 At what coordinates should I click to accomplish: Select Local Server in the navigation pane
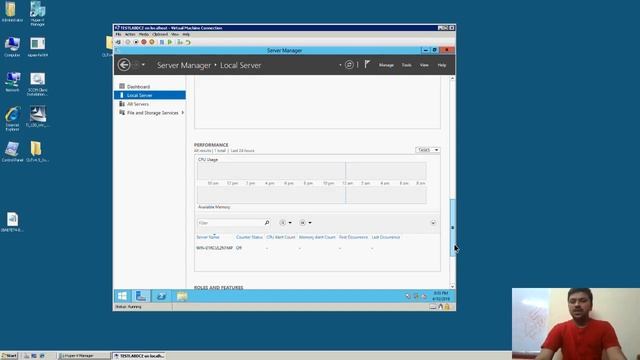point(150,95)
